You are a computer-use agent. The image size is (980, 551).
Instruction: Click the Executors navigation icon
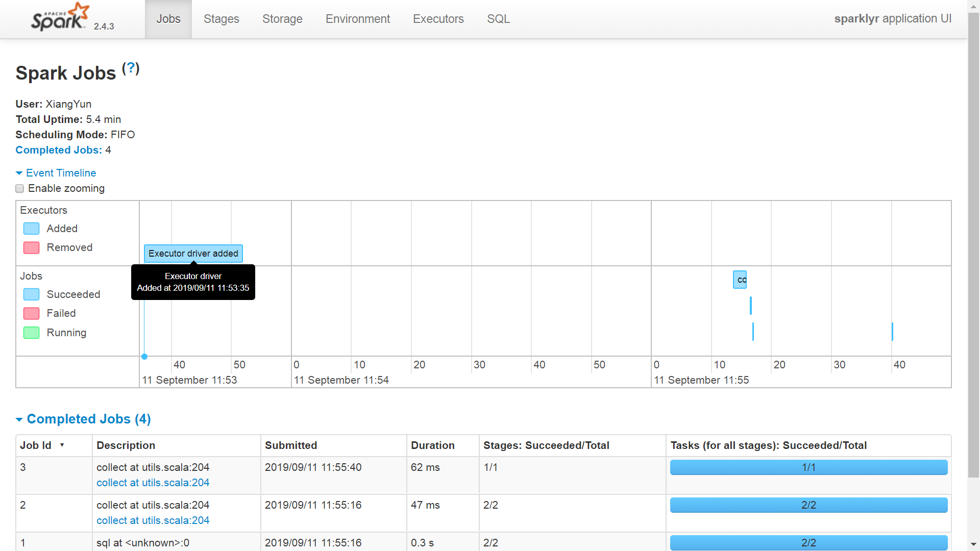pyautogui.click(x=438, y=19)
